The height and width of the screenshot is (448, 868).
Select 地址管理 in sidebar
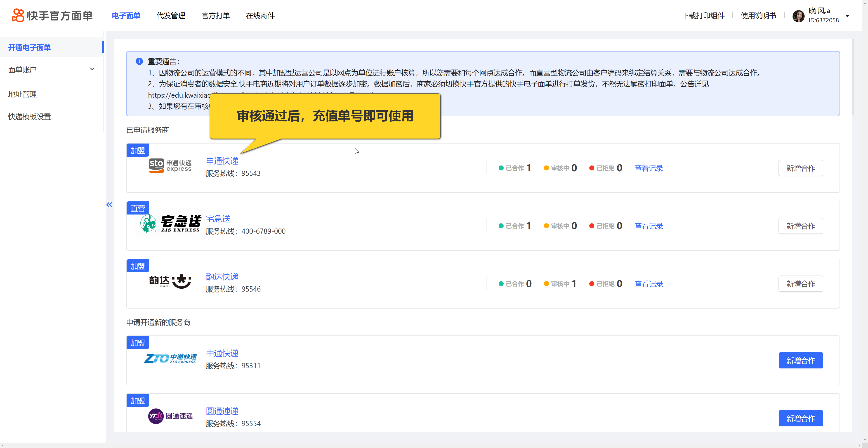23,94
